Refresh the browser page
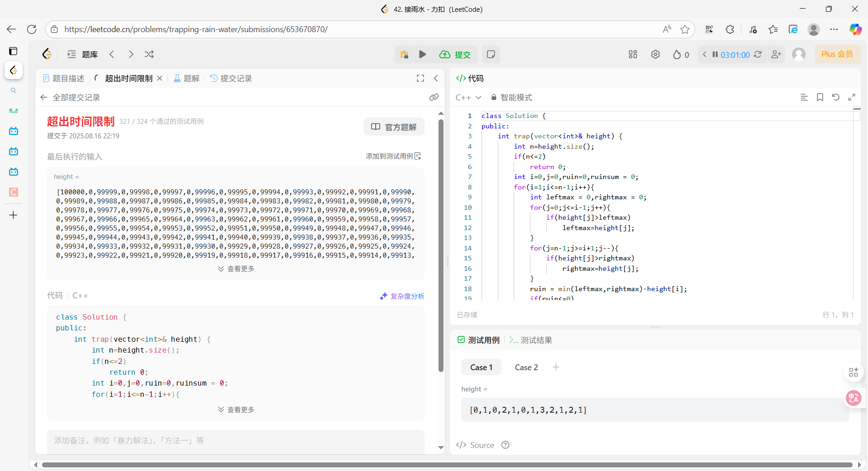The image size is (868, 471). pyautogui.click(x=32, y=29)
